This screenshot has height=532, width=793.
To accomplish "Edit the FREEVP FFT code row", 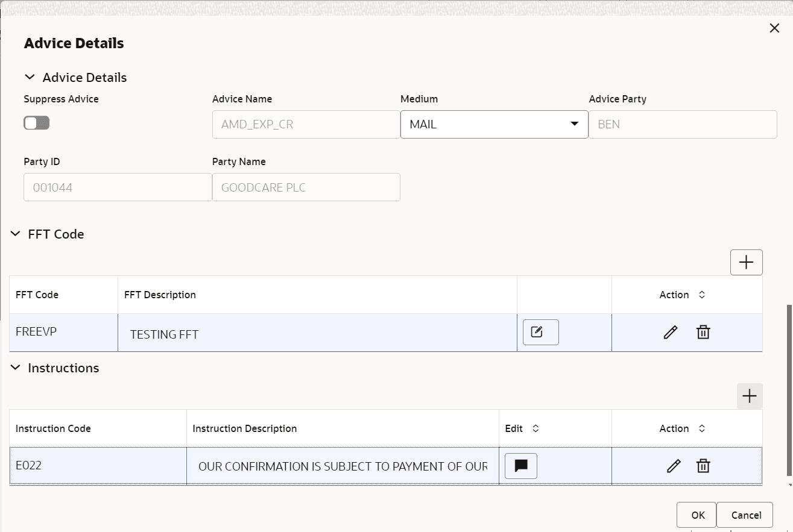I will coord(671,332).
